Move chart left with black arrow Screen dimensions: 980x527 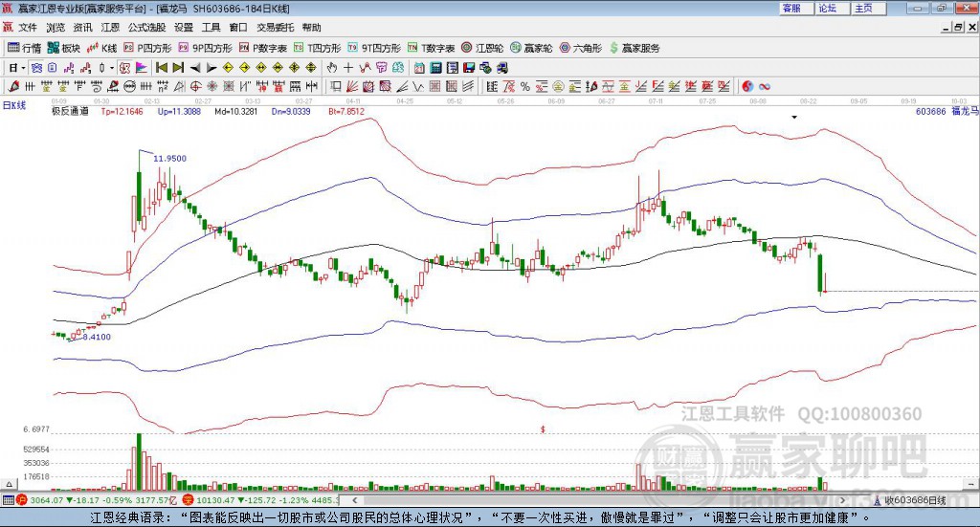pyautogui.click(x=195, y=68)
